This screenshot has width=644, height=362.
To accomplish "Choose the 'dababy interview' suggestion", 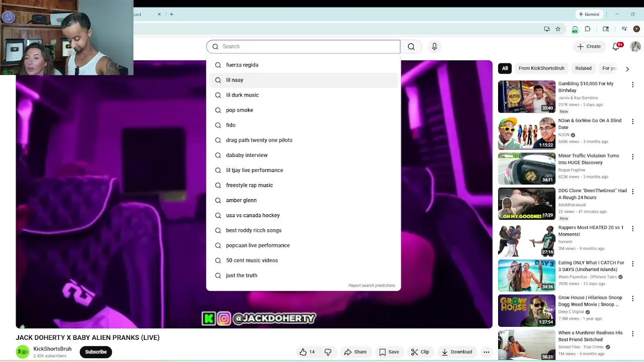I will click(303, 155).
